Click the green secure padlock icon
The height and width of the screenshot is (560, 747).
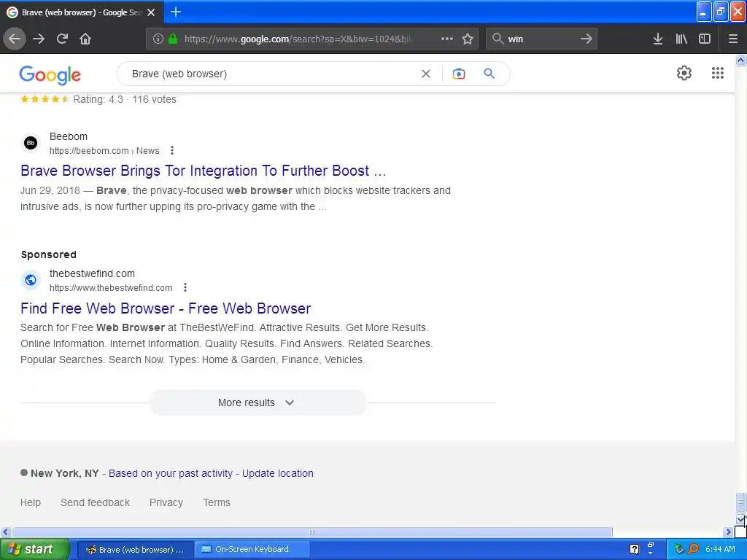pyautogui.click(x=173, y=39)
